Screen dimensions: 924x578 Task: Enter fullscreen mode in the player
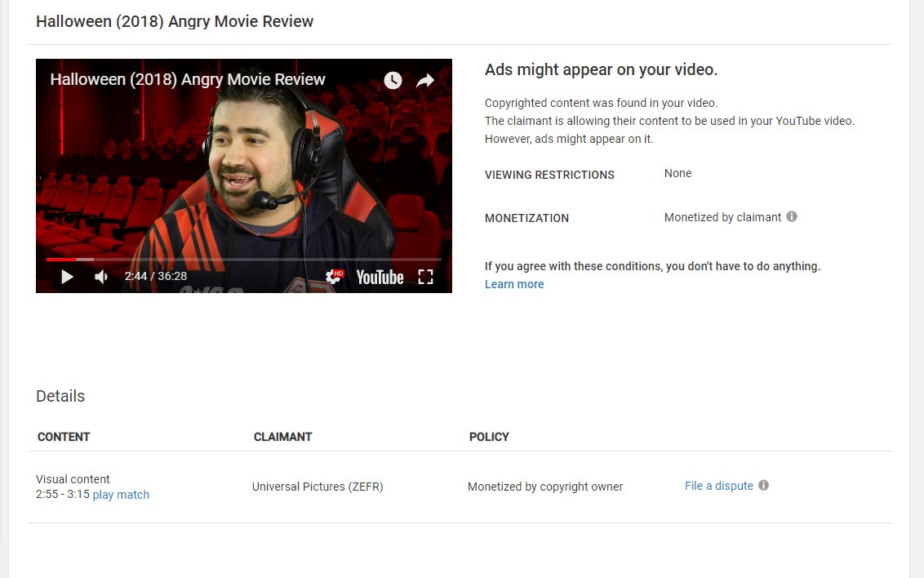point(425,277)
